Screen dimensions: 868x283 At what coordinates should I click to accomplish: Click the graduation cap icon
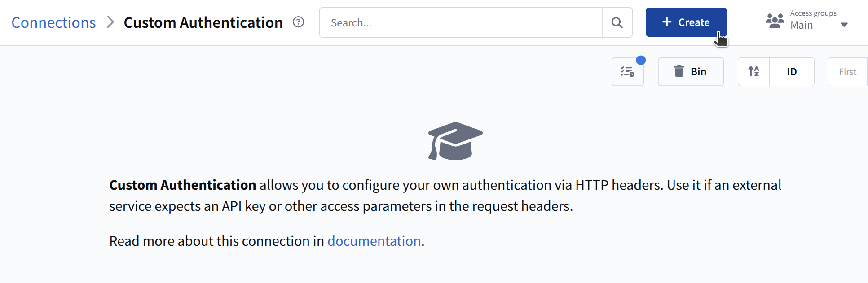coord(455,141)
